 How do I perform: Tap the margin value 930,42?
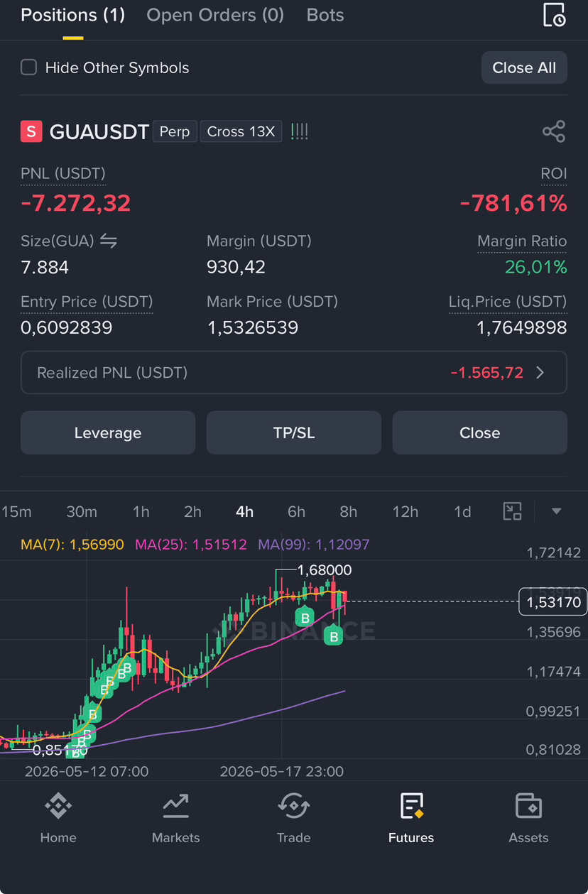coord(236,267)
